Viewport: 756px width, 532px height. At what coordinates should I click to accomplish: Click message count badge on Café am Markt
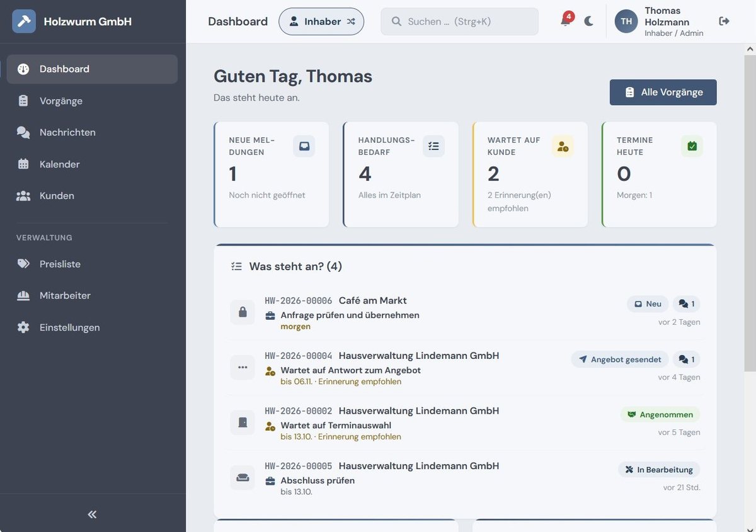(686, 304)
